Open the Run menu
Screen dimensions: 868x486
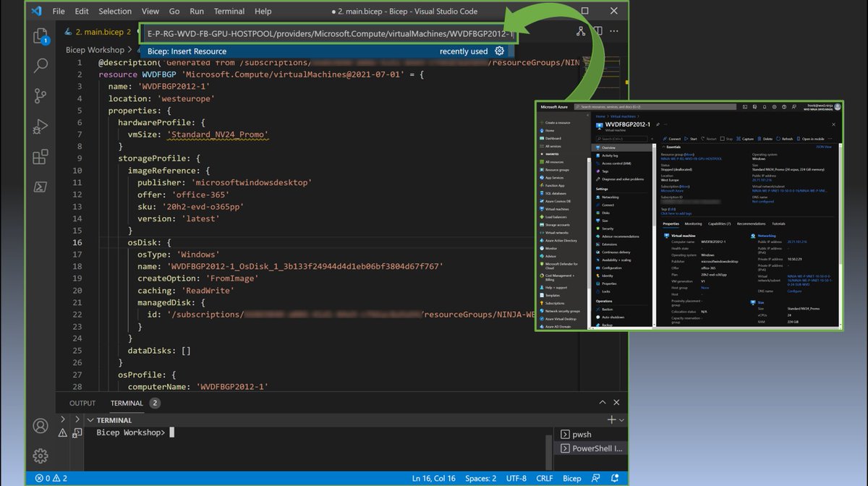click(197, 12)
